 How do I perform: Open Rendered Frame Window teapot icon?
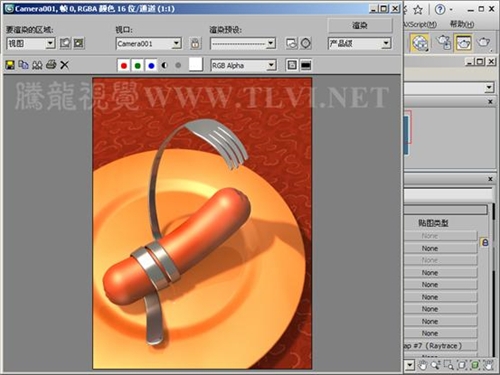(463, 42)
